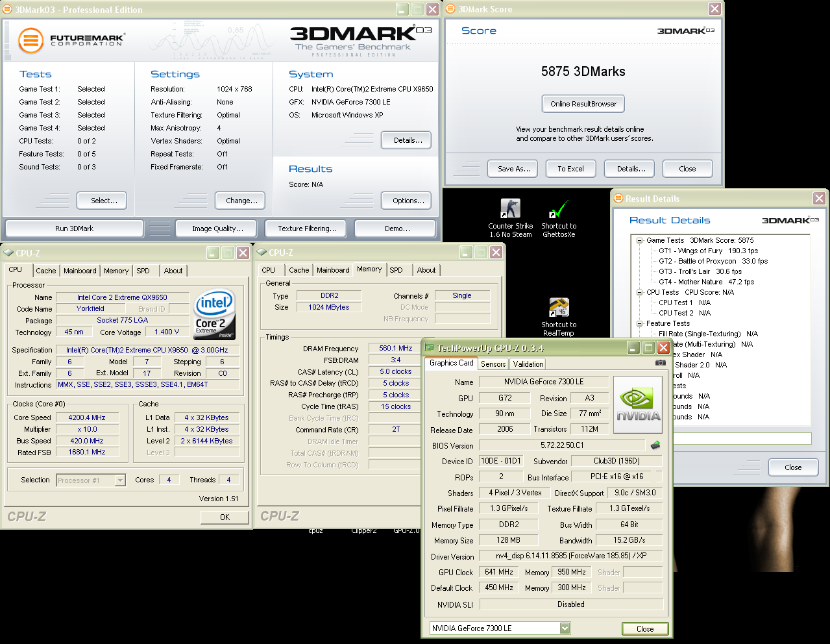Select the GT3 - Troll's Lair row

(700, 271)
